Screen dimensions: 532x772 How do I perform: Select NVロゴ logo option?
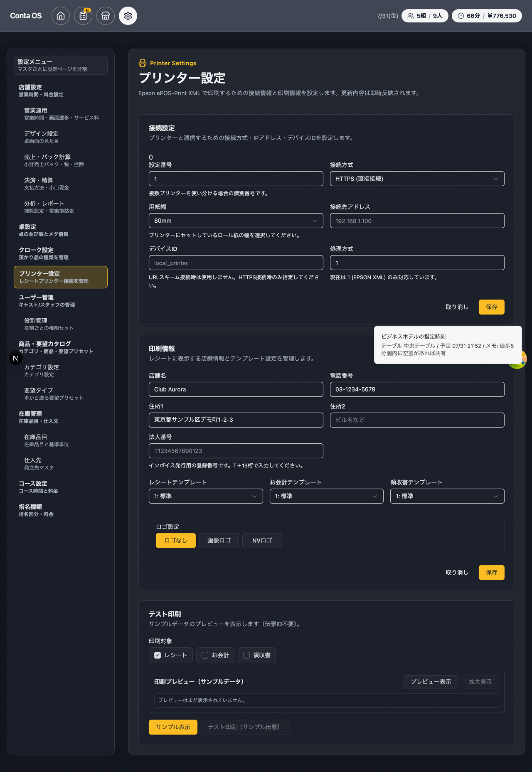point(262,541)
